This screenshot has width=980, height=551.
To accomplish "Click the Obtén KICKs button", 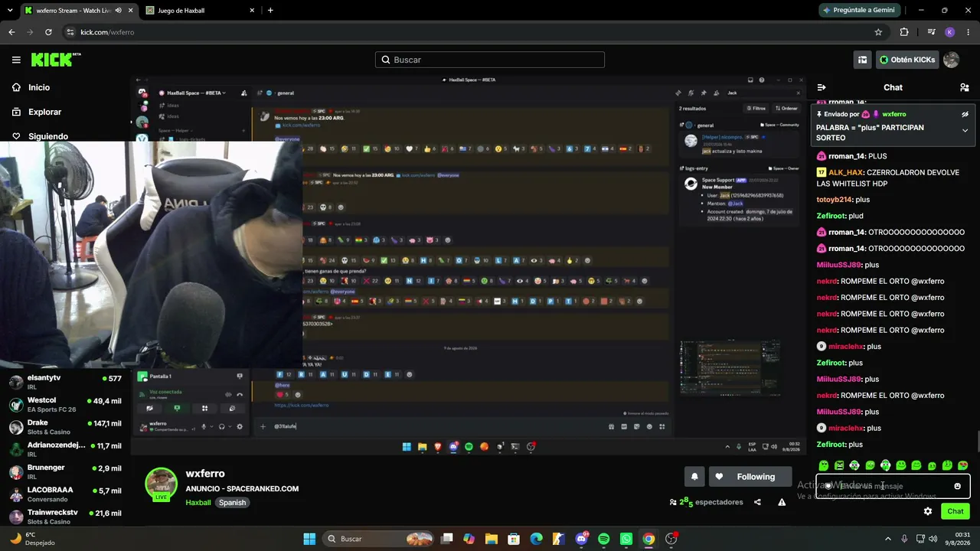I will (907, 60).
